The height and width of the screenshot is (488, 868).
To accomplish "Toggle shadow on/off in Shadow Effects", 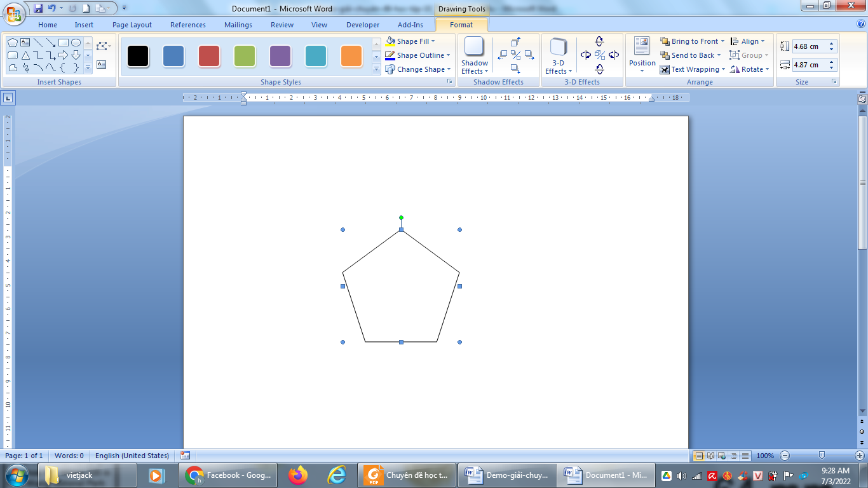I will [515, 55].
